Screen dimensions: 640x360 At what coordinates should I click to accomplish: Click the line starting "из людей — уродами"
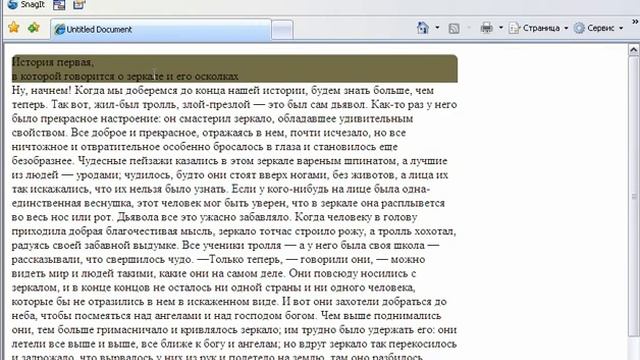point(230,175)
